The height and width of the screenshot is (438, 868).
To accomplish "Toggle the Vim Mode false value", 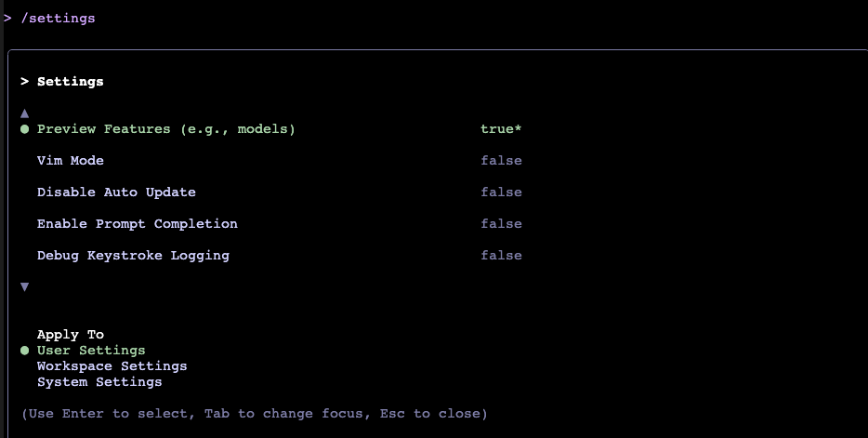I will [501, 161].
